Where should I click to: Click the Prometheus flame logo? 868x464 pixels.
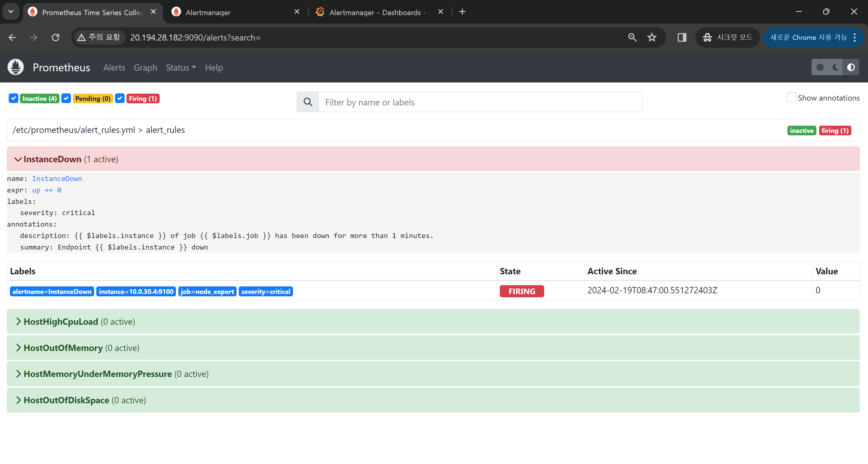pos(15,67)
